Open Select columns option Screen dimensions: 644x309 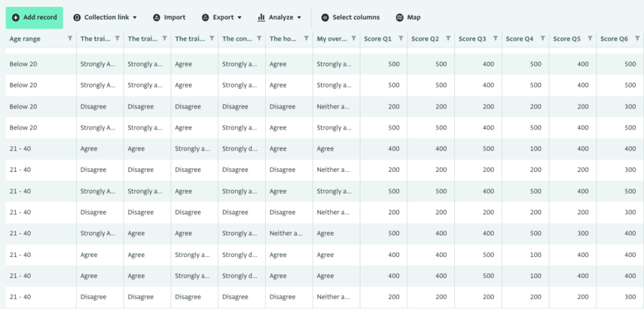(351, 17)
